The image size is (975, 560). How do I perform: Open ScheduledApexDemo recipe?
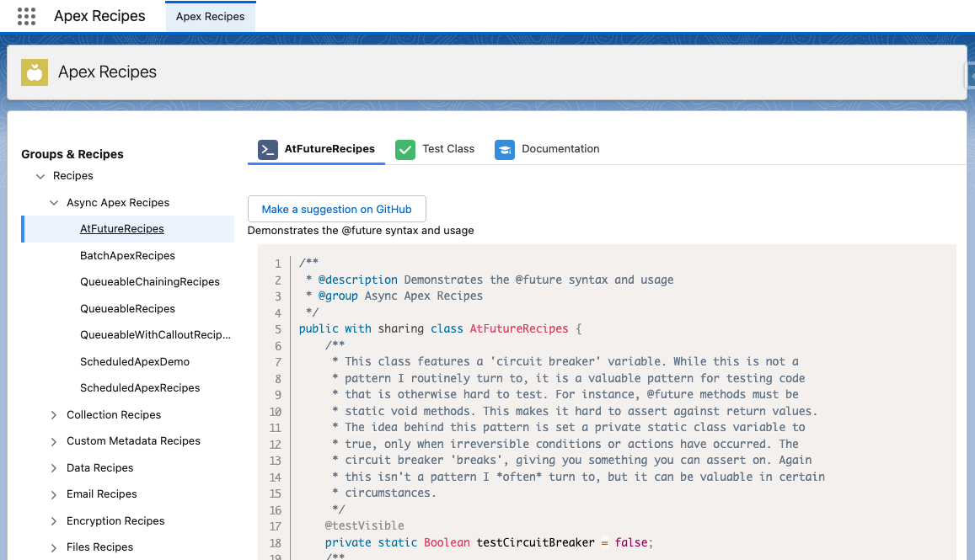[135, 361]
